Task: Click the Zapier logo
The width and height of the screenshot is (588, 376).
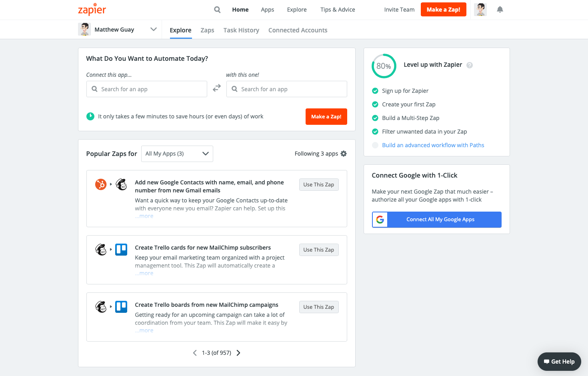Action: [92, 9]
